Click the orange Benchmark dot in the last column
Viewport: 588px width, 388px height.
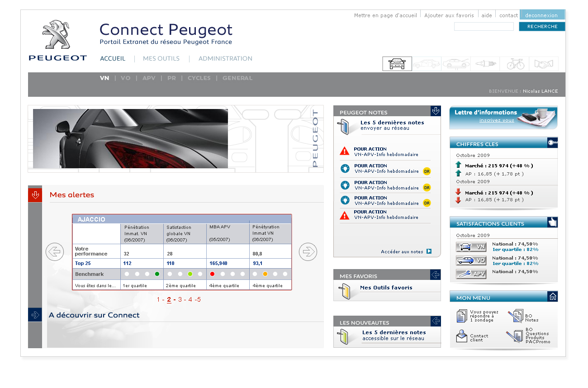[265, 274]
